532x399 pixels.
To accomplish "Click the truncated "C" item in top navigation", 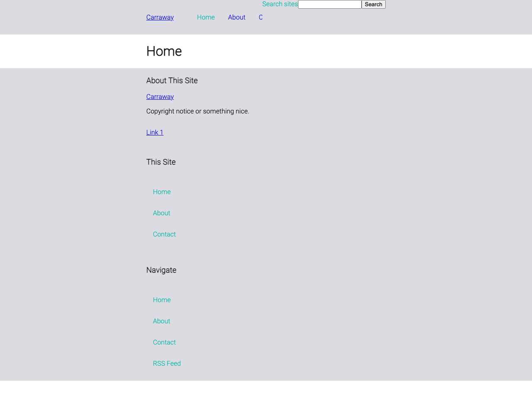I will click(261, 17).
